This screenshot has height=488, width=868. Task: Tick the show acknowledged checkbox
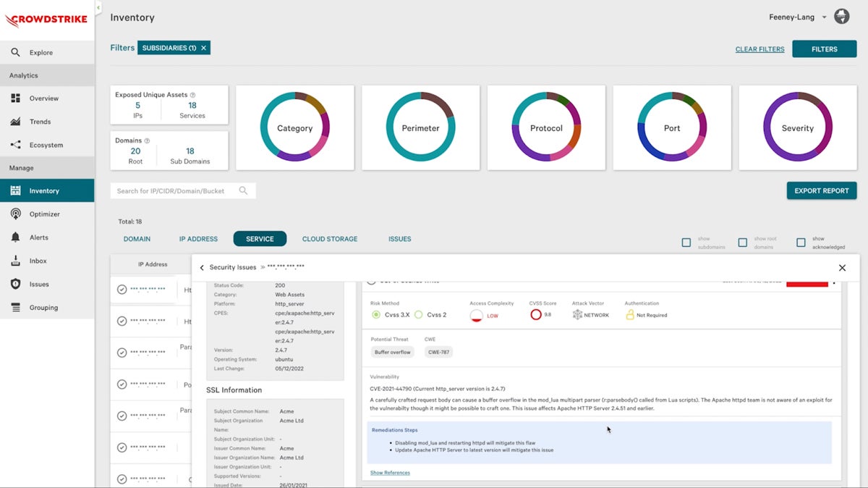801,243
